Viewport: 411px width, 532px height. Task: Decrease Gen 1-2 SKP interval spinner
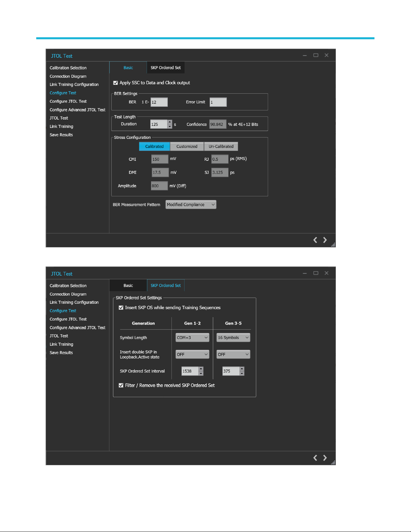pyautogui.click(x=201, y=373)
